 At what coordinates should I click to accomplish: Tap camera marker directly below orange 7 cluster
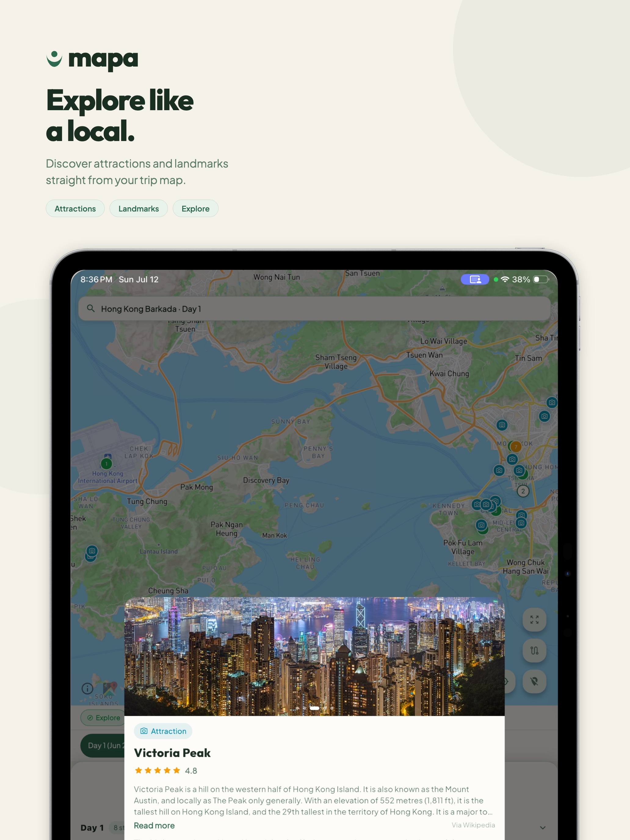tap(512, 459)
